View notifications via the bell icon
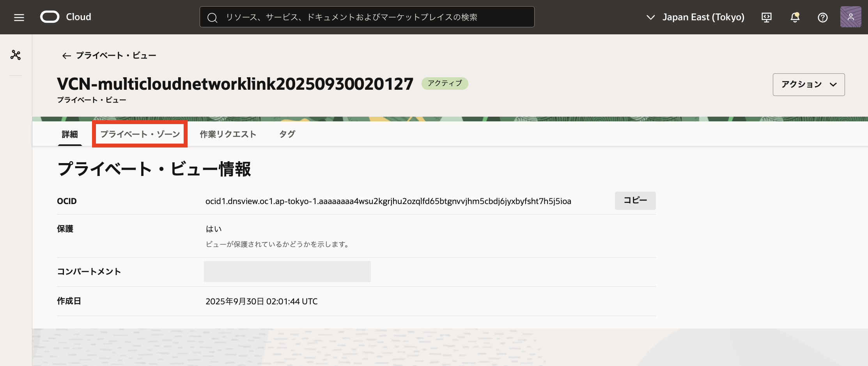The width and height of the screenshot is (868, 366). click(x=795, y=17)
